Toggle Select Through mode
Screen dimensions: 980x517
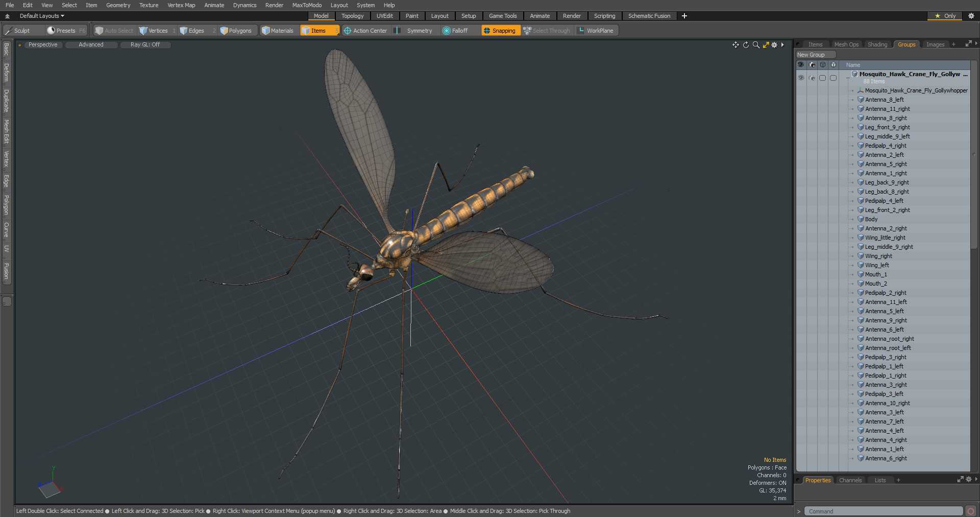(x=547, y=31)
